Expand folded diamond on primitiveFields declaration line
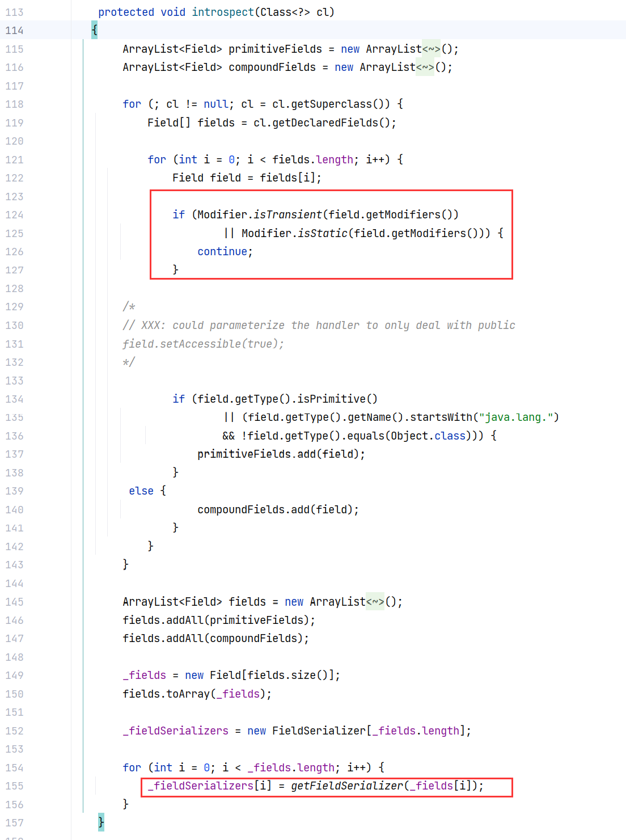Image resolution: width=626 pixels, height=840 pixels. (x=431, y=49)
